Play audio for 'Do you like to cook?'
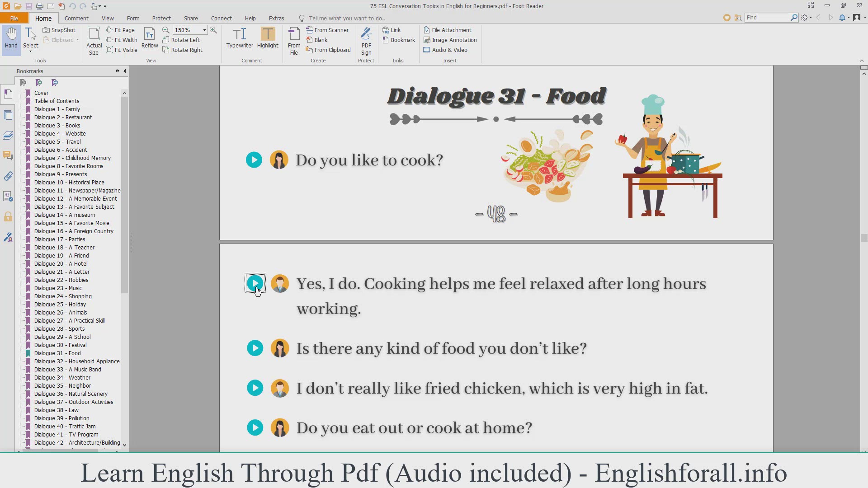 (x=254, y=160)
